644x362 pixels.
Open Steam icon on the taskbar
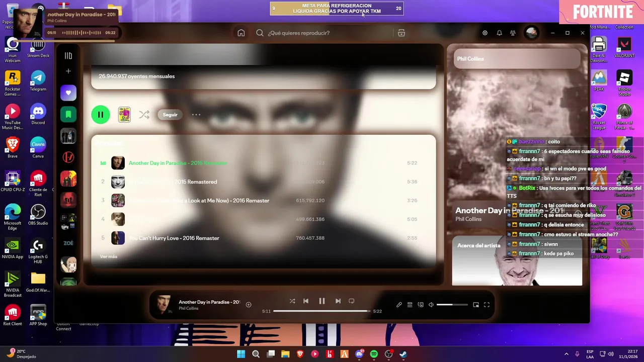click(x=404, y=354)
